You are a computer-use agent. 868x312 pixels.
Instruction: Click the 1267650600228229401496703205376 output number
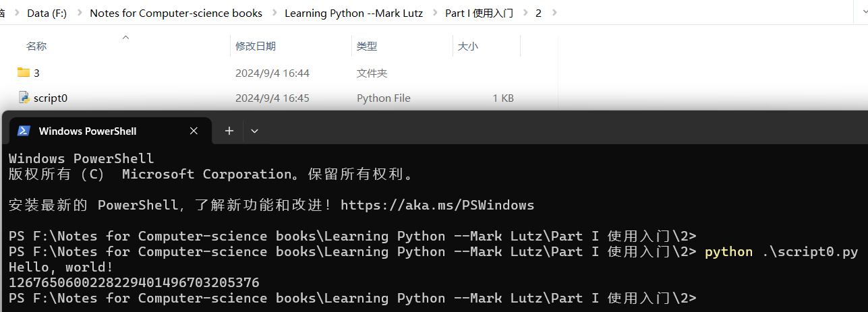tap(134, 282)
